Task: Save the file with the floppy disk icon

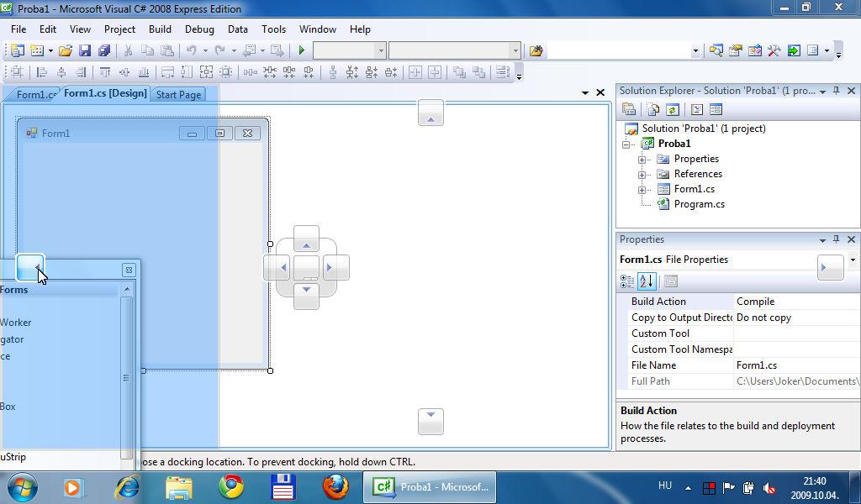Action: [x=85, y=51]
